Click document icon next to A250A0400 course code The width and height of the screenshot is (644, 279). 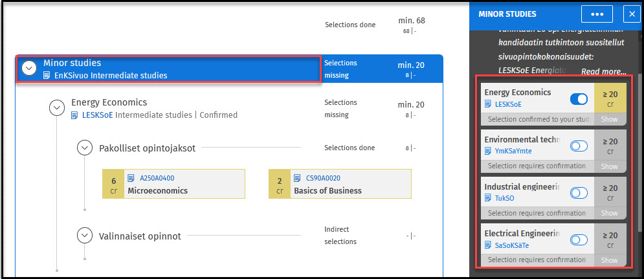[x=131, y=179]
